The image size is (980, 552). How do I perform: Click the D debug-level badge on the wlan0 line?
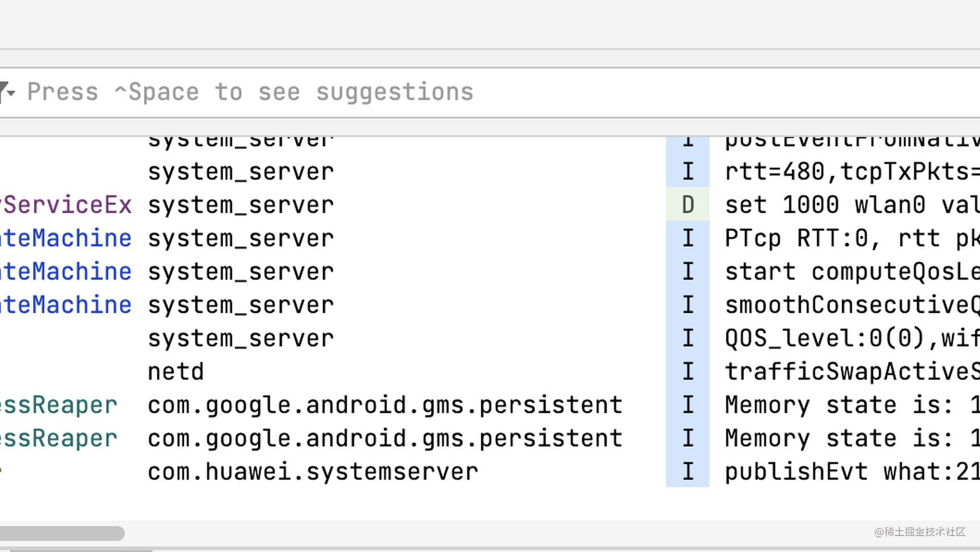coord(687,204)
